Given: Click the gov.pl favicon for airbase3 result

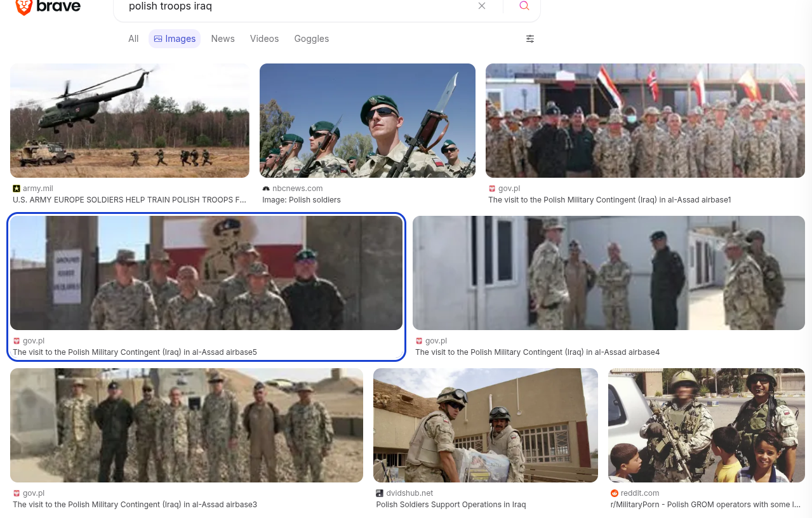Looking at the screenshot, I should (x=17, y=493).
